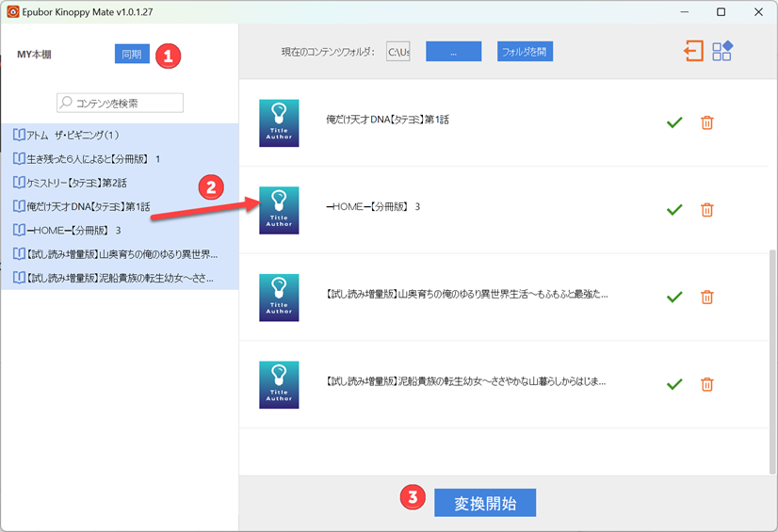The height and width of the screenshot is (532, 778).
Task: Select ケミストリー【タテヨミ】第2話 in the list
Action: click(x=120, y=183)
